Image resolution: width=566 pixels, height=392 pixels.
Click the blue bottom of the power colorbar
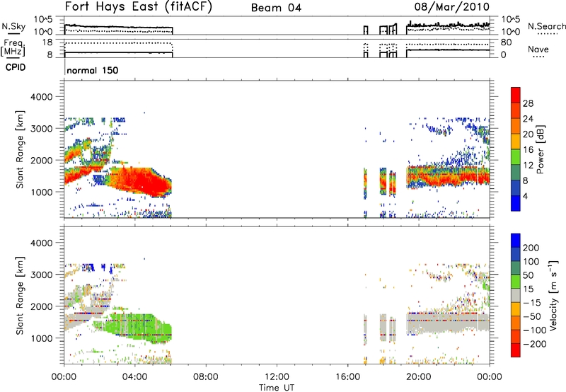tap(516, 203)
